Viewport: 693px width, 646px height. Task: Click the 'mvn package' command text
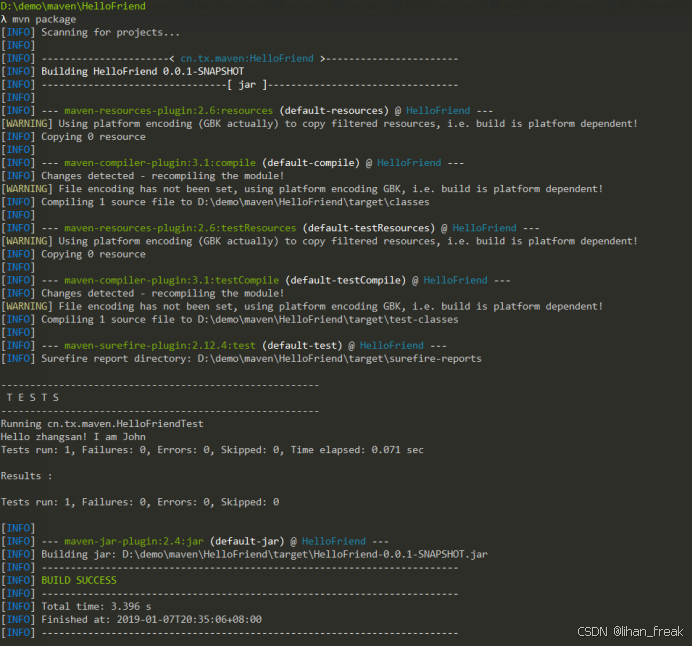pos(44,19)
